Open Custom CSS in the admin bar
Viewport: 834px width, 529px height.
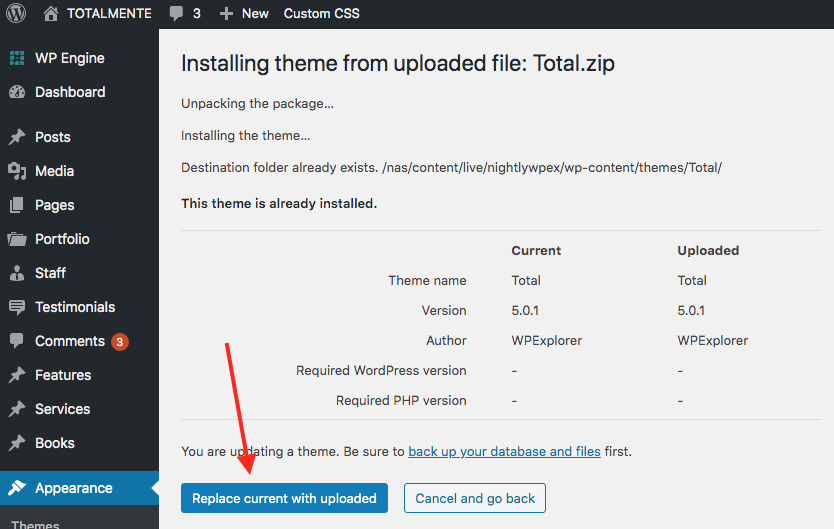point(321,13)
